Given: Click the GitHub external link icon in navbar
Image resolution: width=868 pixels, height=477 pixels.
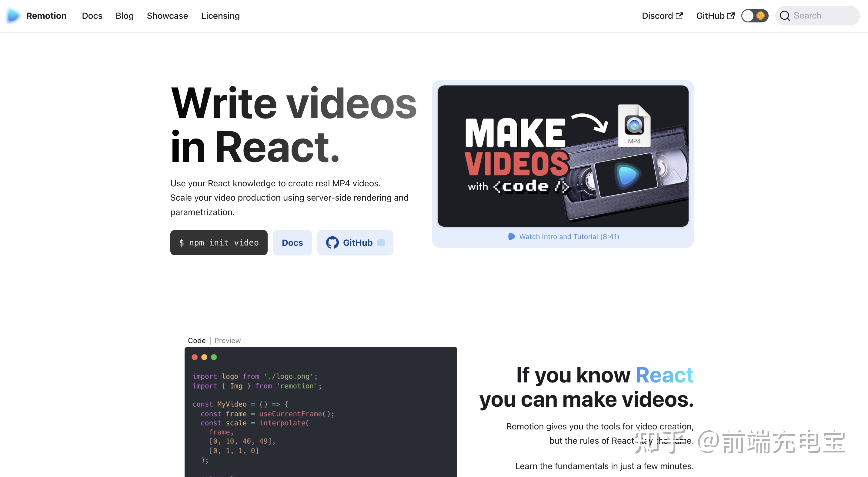Looking at the screenshot, I should click(731, 16).
